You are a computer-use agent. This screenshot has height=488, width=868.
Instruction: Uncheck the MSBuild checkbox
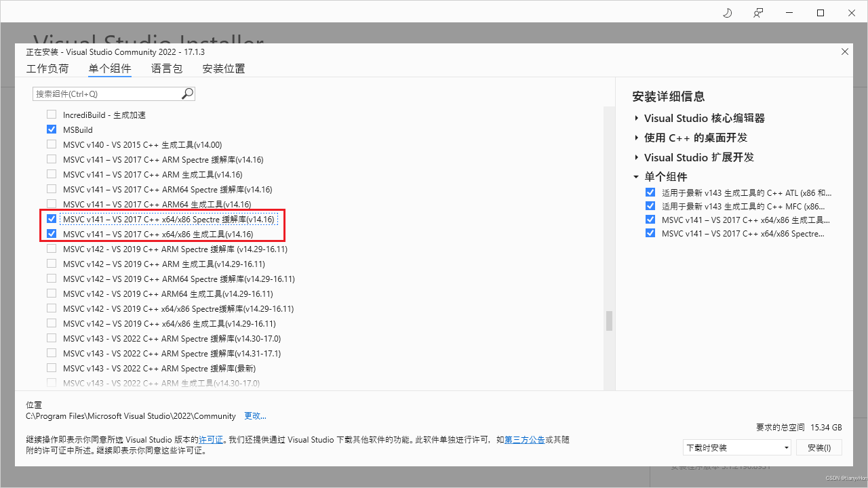coord(52,129)
